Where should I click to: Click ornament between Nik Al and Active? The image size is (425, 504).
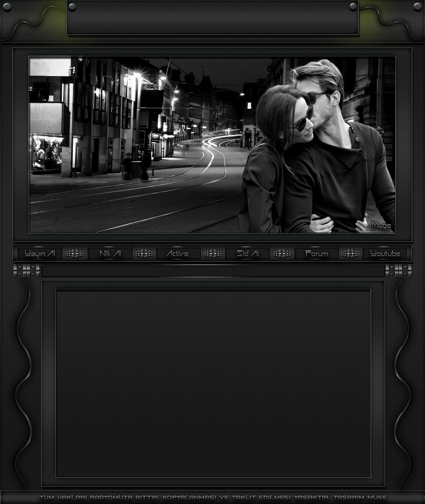pyautogui.click(x=144, y=253)
